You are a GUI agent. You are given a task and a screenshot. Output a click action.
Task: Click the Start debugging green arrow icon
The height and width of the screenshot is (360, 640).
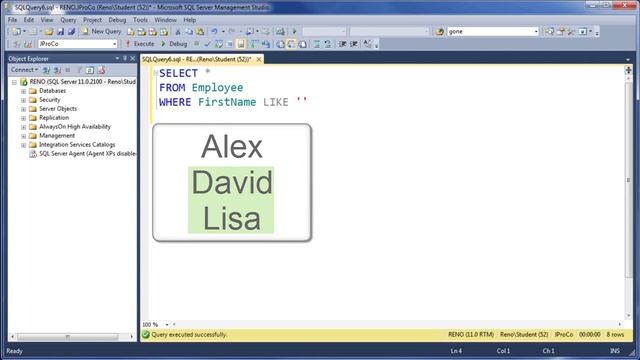pyautogui.click(x=294, y=31)
